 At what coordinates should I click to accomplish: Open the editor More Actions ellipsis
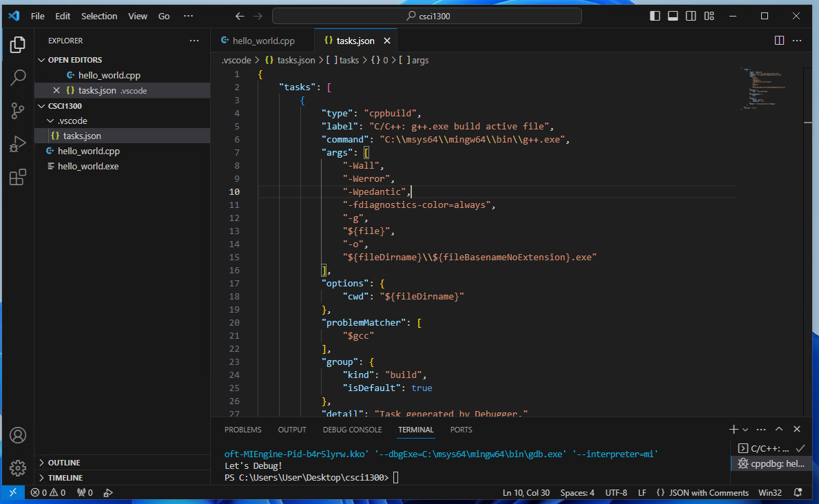tap(797, 40)
